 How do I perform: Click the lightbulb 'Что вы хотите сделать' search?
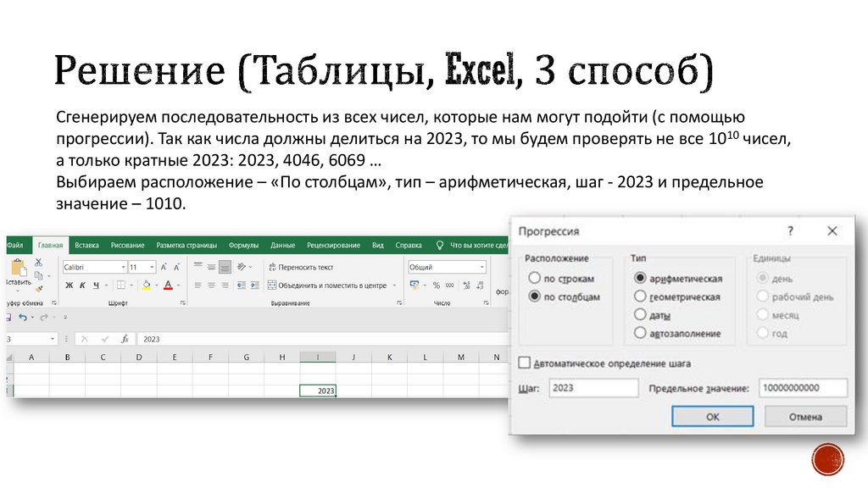[440, 245]
